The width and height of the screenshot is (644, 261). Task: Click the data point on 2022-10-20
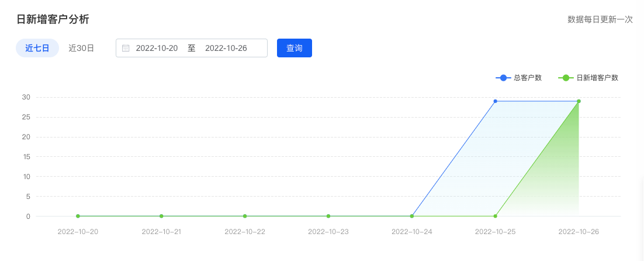(x=78, y=216)
